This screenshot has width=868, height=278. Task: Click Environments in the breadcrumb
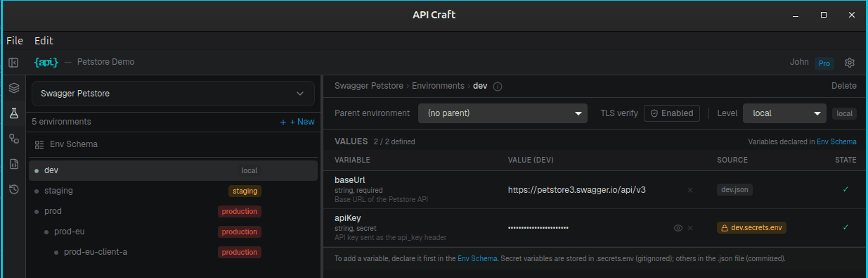[439, 86]
